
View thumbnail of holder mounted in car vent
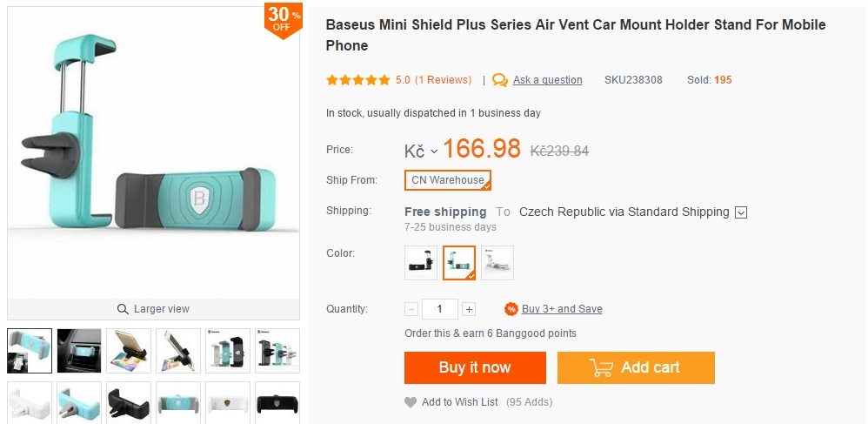79,350
